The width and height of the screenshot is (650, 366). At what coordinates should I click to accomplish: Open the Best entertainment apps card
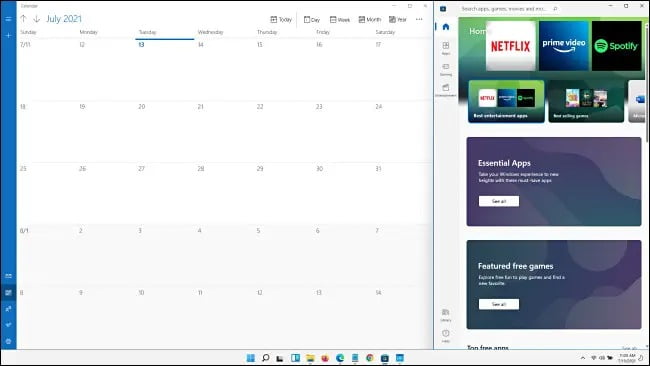pyautogui.click(x=506, y=102)
